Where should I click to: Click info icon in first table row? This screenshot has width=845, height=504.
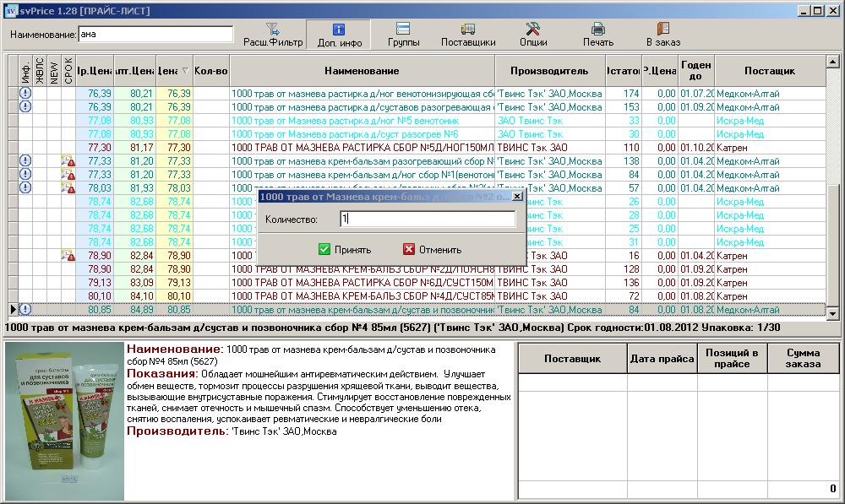point(25,94)
